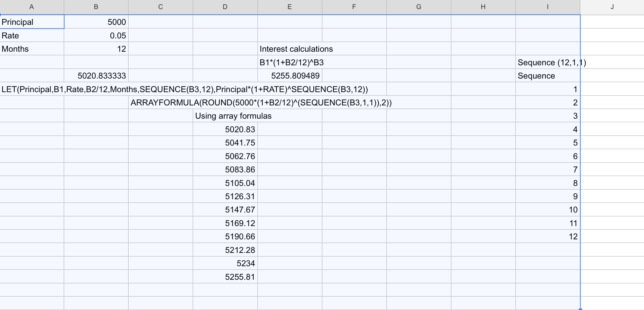Select column A header
Viewport: 644px width, 310px height.
[x=32, y=7]
